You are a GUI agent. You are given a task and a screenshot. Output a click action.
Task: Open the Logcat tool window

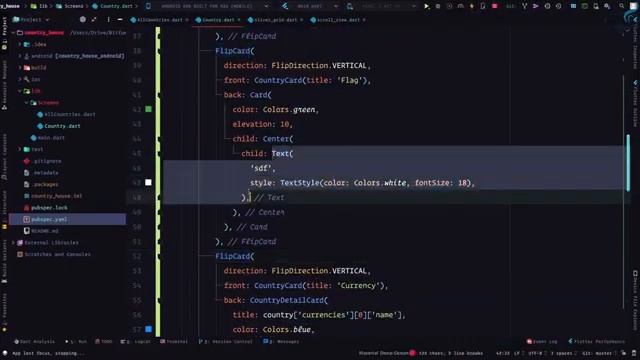coord(136,342)
